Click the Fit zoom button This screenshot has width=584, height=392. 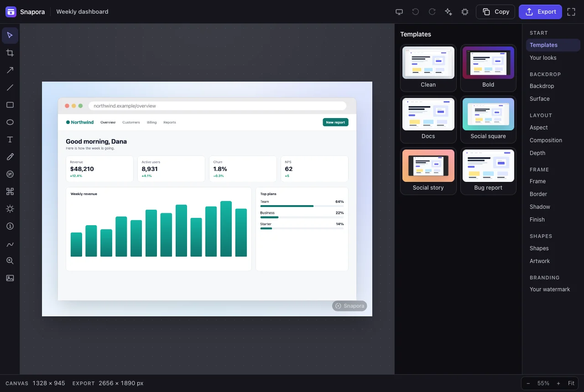click(x=571, y=383)
